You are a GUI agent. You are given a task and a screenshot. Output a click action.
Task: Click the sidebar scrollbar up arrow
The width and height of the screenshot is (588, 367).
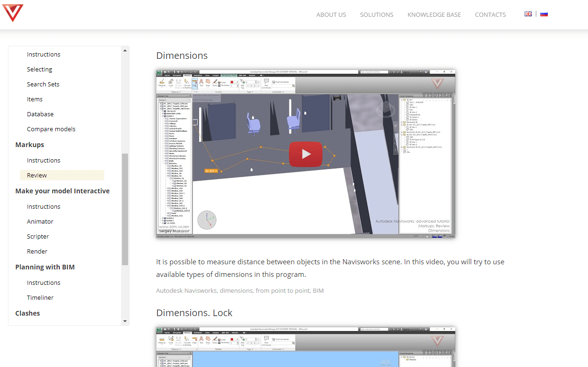(x=125, y=50)
